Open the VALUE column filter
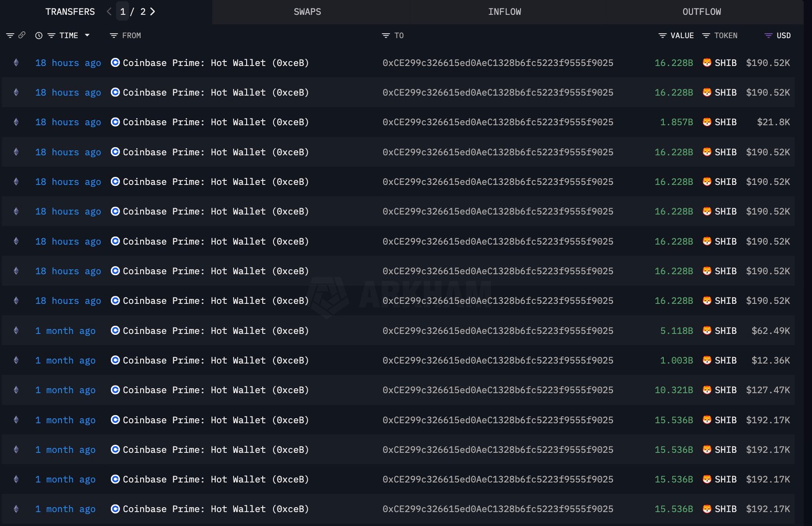This screenshot has height=526, width=812. [662, 35]
